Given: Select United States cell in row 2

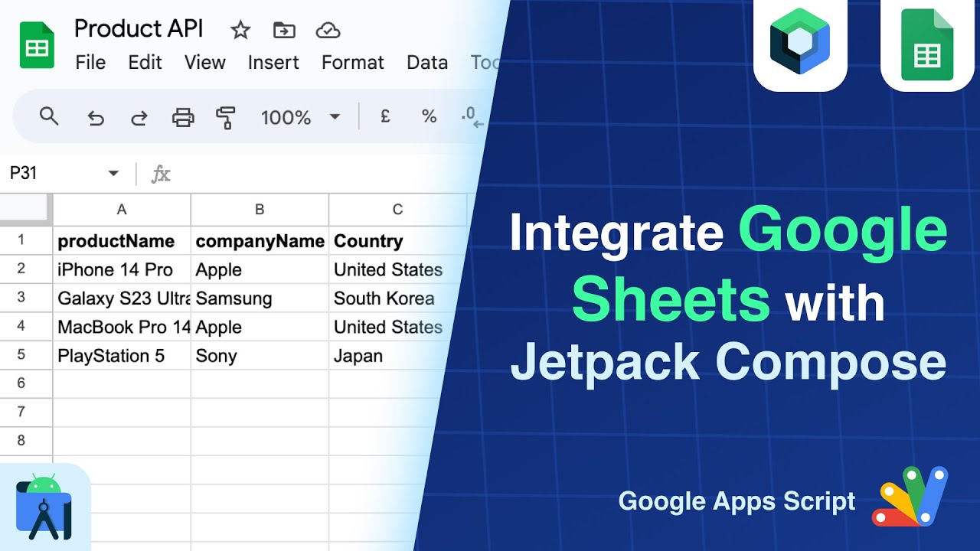Looking at the screenshot, I should point(397,269).
